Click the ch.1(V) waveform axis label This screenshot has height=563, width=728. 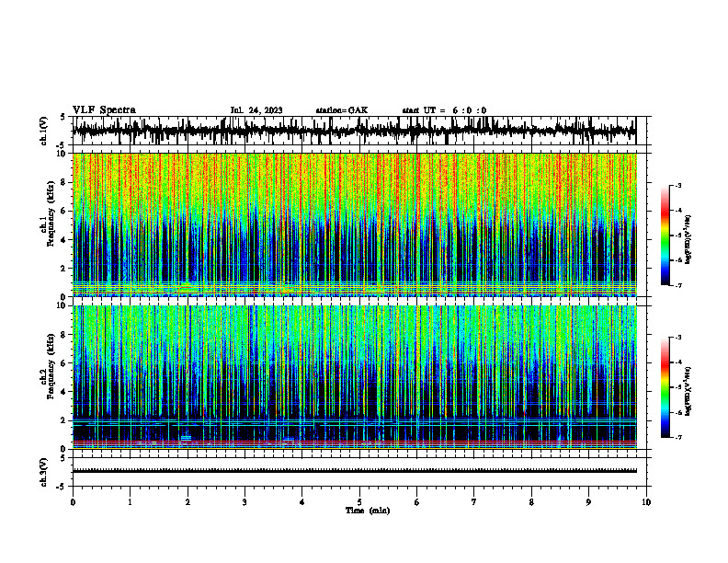click(x=44, y=131)
